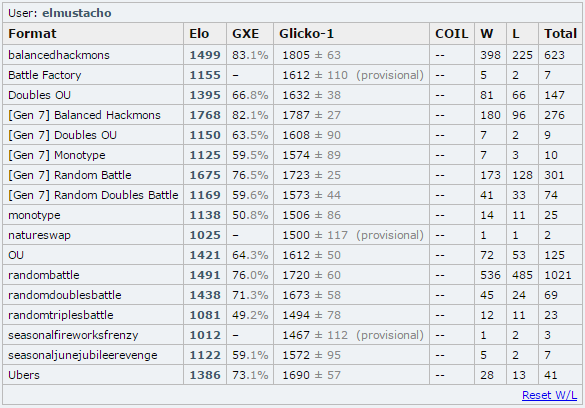Select the username elmustacho
Image resolution: width=585 pixels, height=408 pixels.
76,13
